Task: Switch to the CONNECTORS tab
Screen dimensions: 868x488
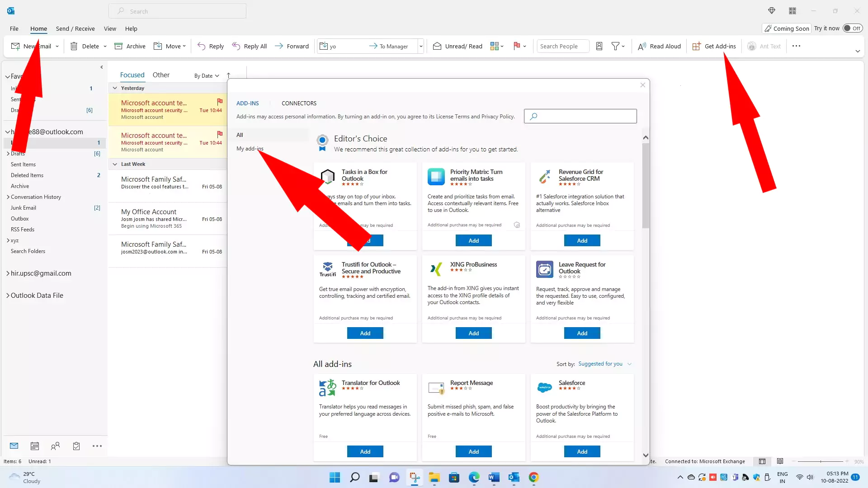Action: pyautogui.click(x=299, y=103)
